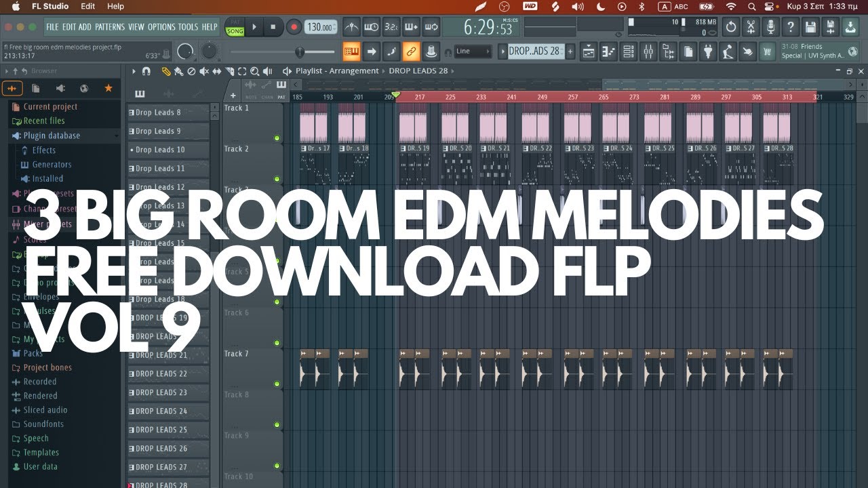Image resolution: width=868 pixels, height=488 pixels.
Task: Mute Track 9 using its green light
Action: [277, 466]
